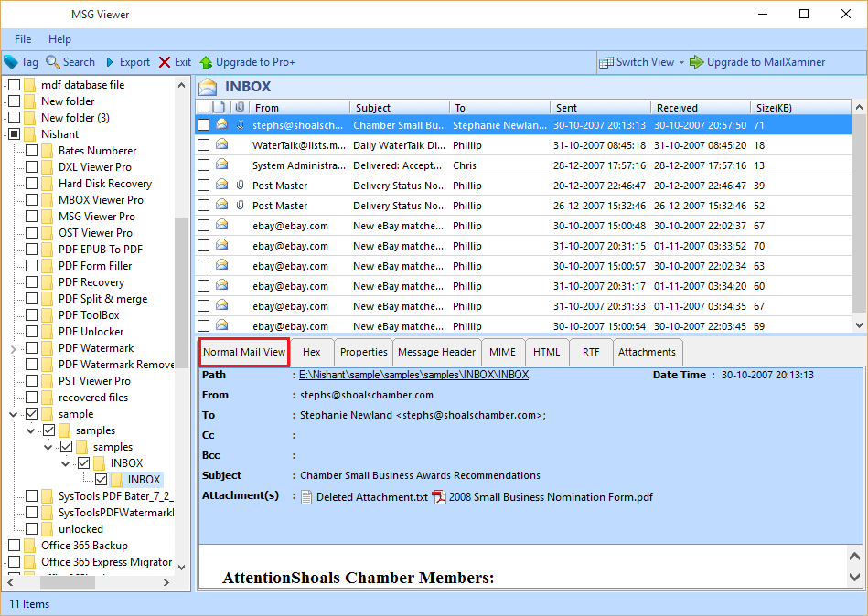Open the File menu
This screenshot has height=616, width=868.
pos(23,39)
